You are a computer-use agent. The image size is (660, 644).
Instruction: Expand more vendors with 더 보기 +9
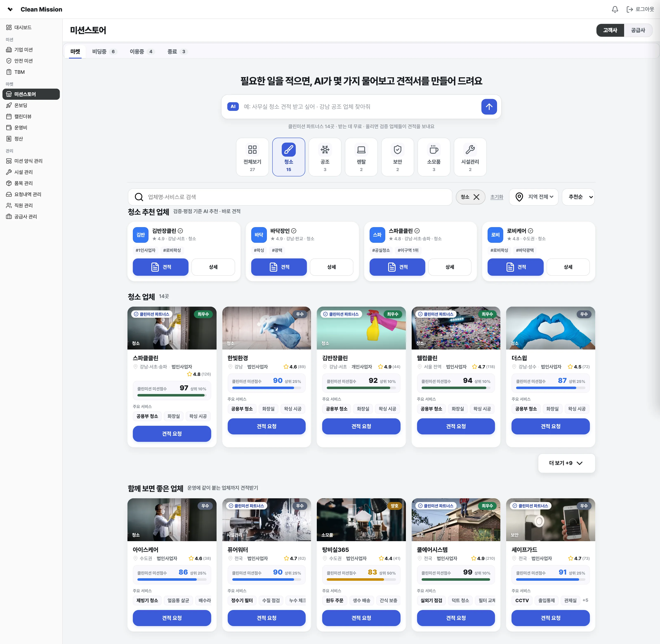(x=566, y=463)
